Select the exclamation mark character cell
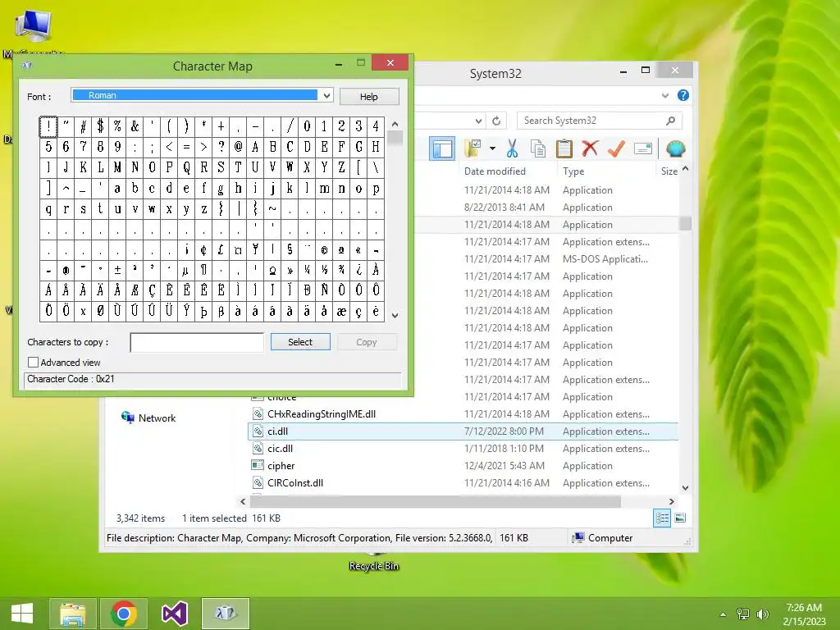 click(48, 126)
